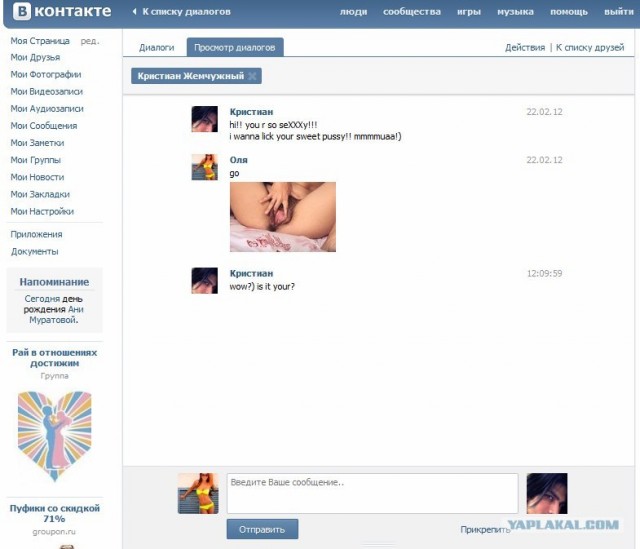640x549 pixels.
Task: Open Моя Страница in the sidebar
Action: [40, 41]
